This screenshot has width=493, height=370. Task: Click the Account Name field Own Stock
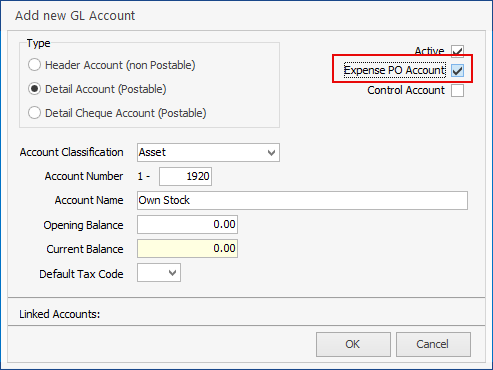[x=302, y=200]
